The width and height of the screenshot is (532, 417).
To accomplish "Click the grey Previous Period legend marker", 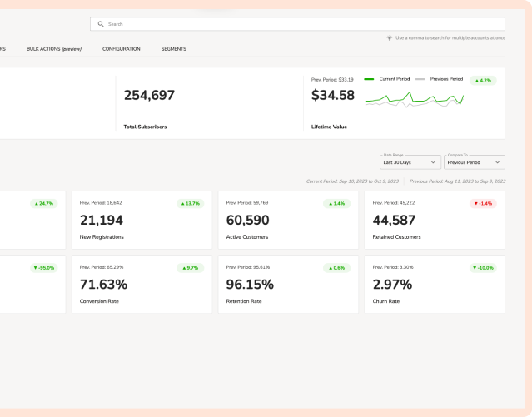I will (420, 79).
